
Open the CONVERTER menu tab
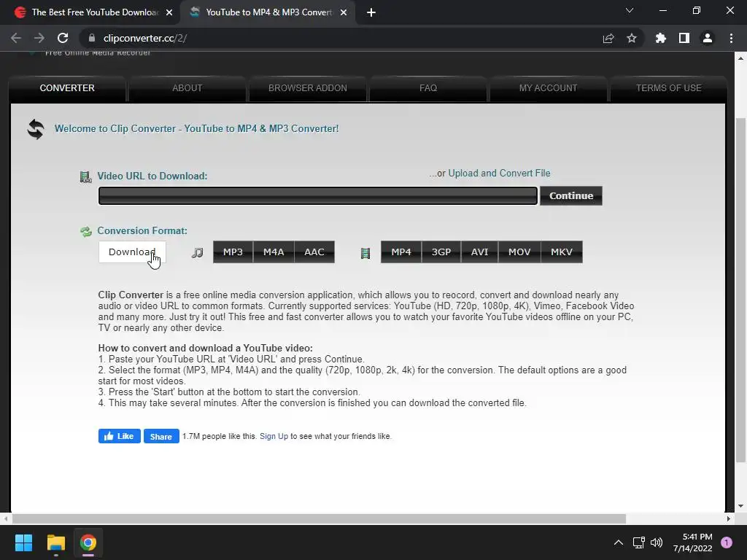coord(67,88)
